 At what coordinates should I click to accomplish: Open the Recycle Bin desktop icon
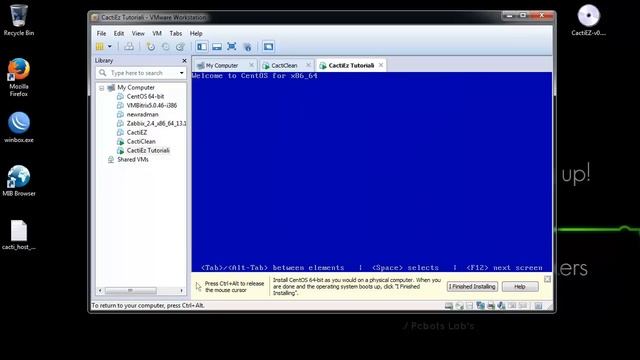(x=18, y=20)
